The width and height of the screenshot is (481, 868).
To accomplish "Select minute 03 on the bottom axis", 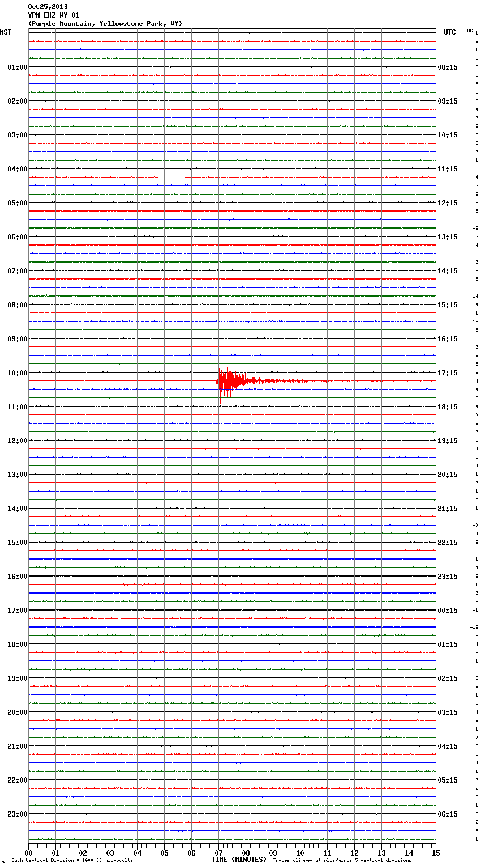I will (110, 853).
